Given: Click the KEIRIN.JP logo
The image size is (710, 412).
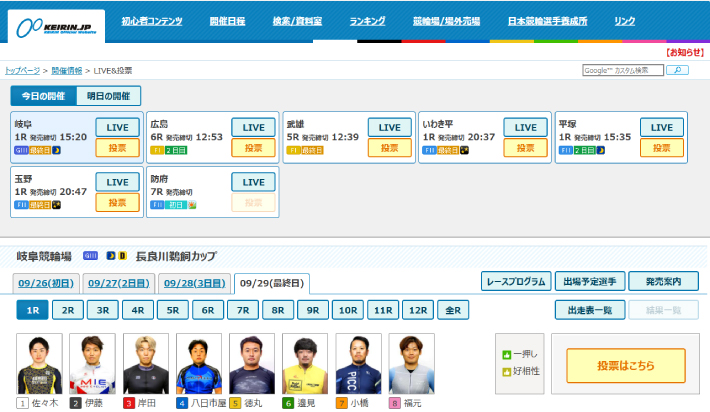Looking at the screenshot, I should coord(56,27).
